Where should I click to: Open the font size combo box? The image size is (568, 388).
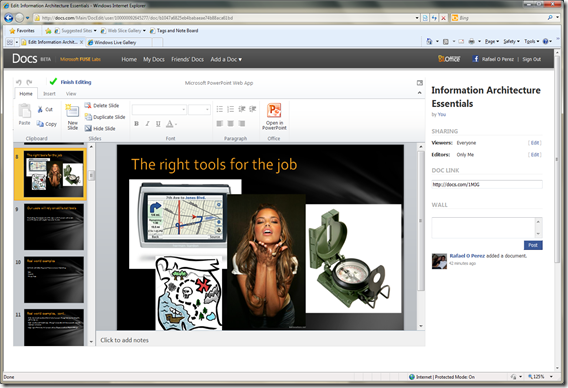point(199,109)
